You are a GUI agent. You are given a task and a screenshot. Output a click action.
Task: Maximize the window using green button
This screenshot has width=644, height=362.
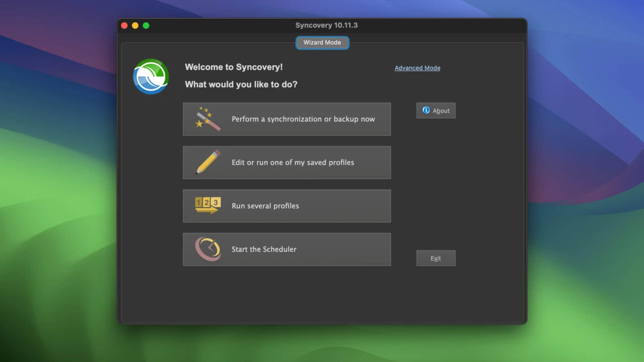pos(146,26)
